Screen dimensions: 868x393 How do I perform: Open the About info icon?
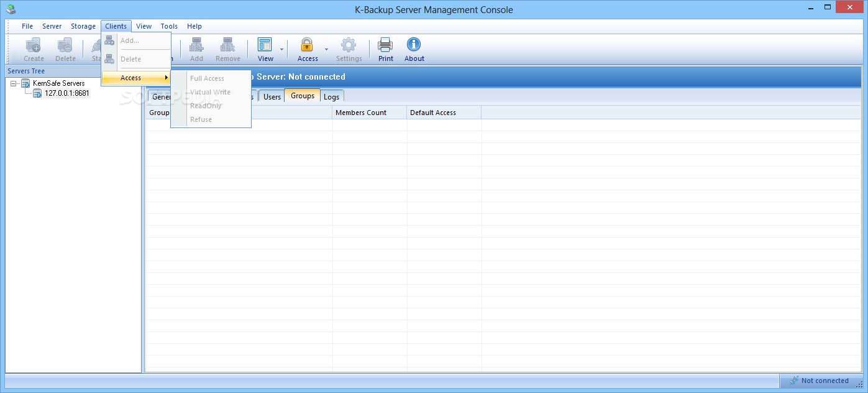point(414,45)
